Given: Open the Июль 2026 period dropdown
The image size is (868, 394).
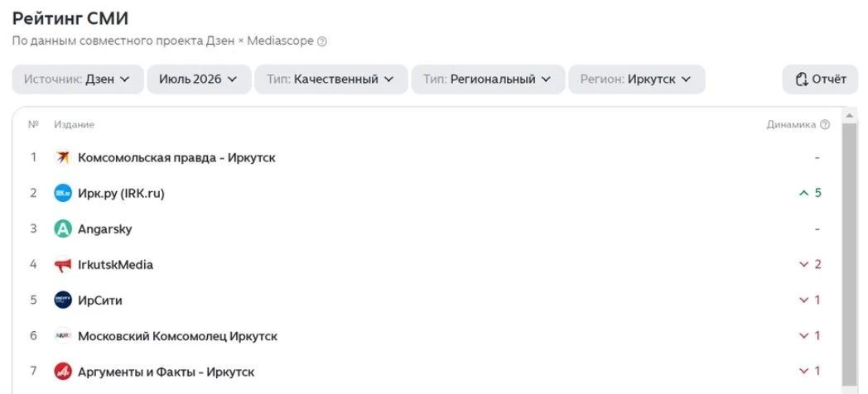Looking at the screenshot, I should 199,79.
